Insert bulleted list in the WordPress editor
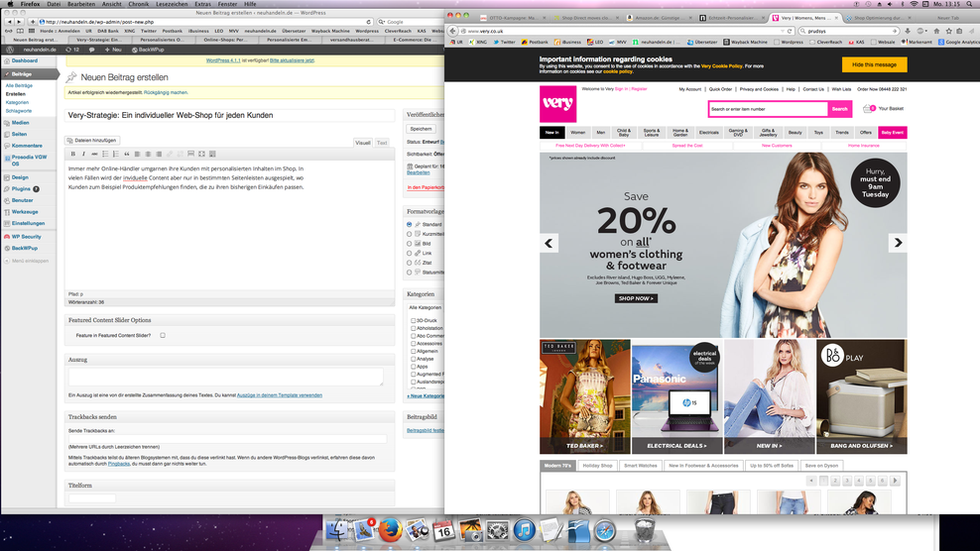The image size is (980, 551). [x=105, y=154]
